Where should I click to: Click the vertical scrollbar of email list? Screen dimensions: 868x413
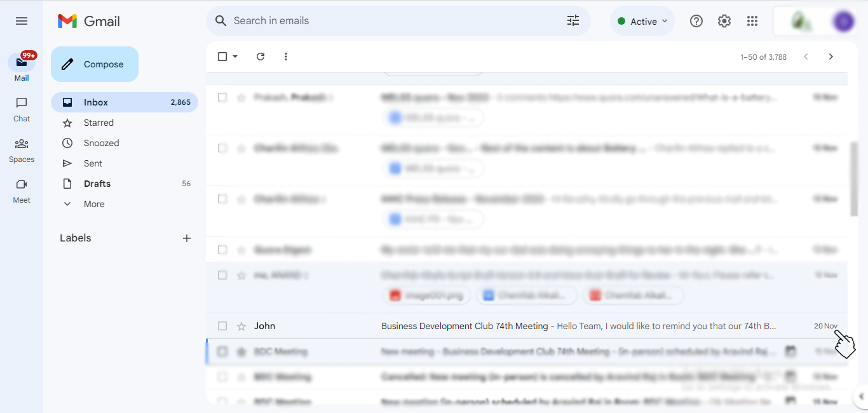click(x=854, y=179)
